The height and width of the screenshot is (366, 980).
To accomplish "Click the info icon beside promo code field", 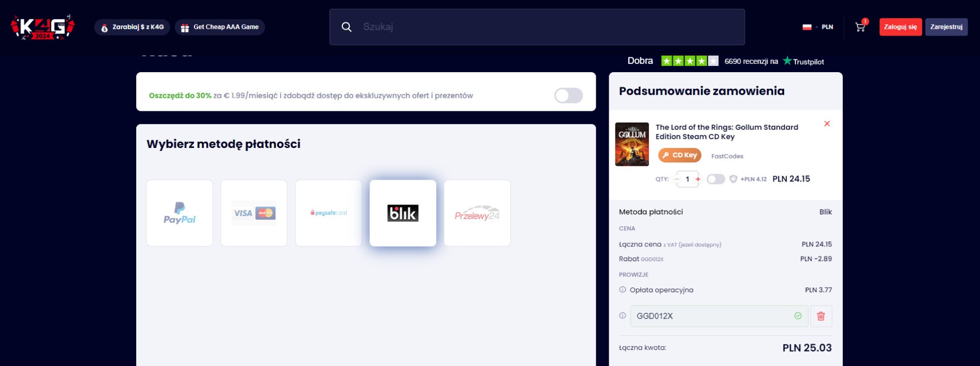I will coord(623,315).
